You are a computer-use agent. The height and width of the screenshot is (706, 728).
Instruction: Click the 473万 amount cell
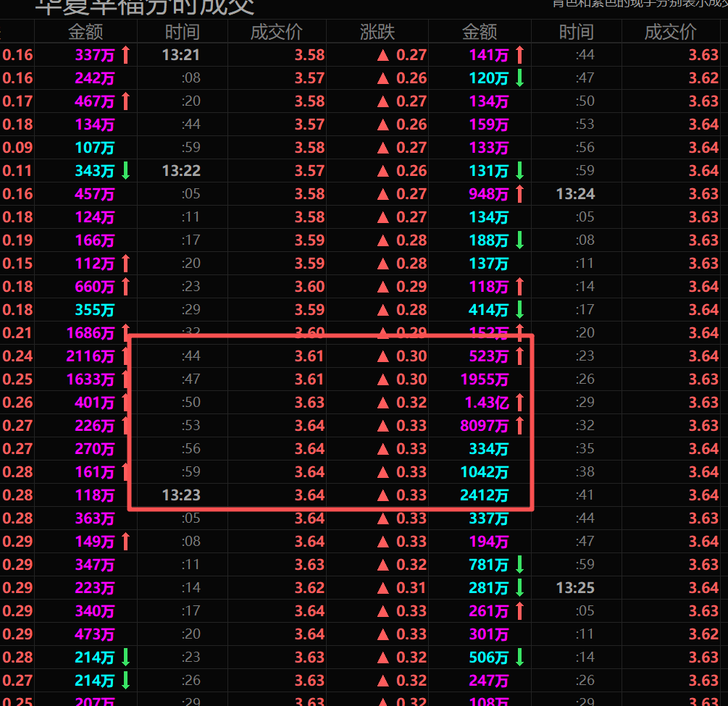[x=95, y=634]
